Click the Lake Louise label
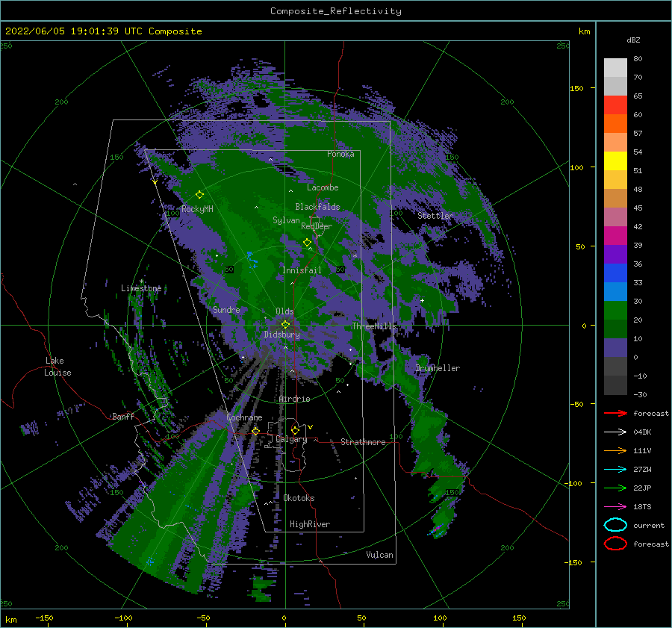Image resolution: width=672 pixels, height=628 pixels. (57, 367)
